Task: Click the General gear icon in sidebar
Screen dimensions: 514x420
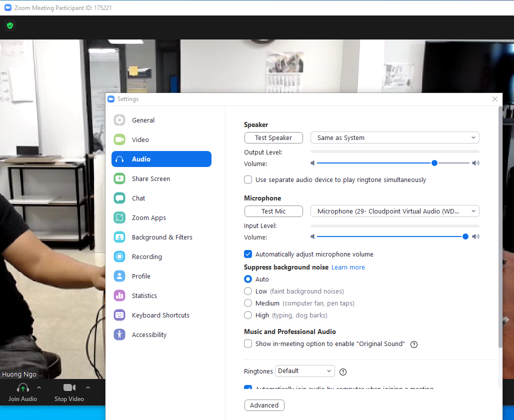Action: [x=119, y=120]
